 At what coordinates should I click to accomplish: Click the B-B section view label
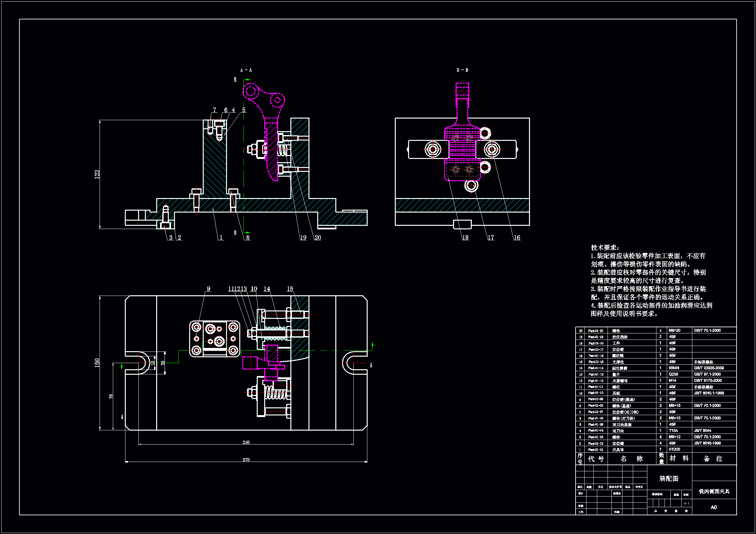462,70
